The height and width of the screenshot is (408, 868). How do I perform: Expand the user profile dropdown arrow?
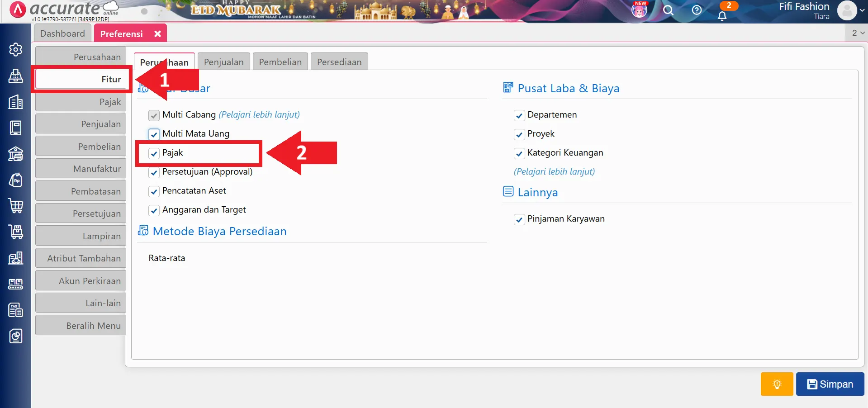coord(862,10)
